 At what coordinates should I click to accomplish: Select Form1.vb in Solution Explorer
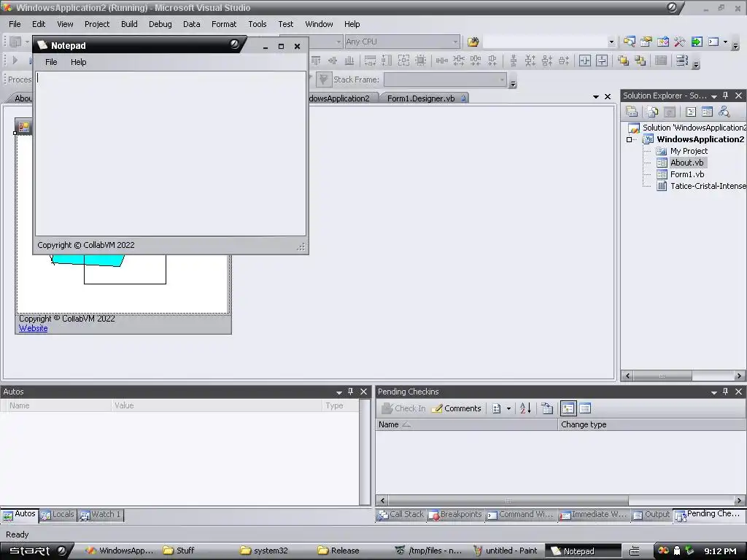(687, 174)
